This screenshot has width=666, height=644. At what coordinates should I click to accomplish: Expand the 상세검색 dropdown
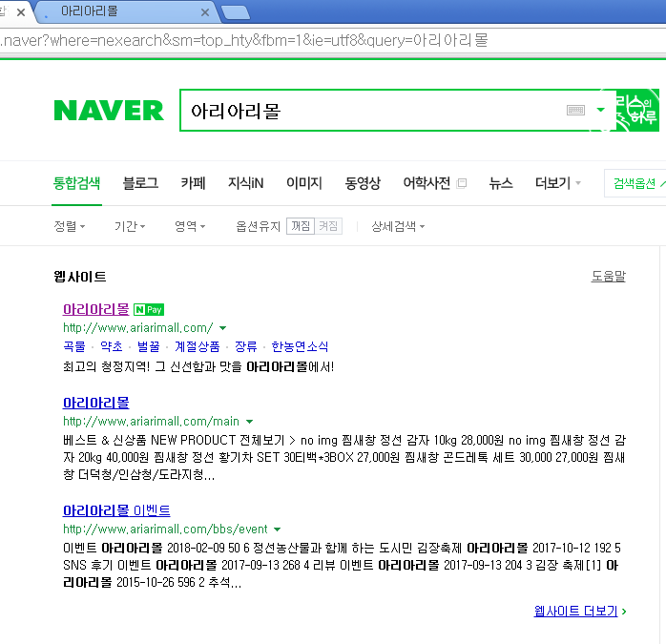click(x=398, y=226)
